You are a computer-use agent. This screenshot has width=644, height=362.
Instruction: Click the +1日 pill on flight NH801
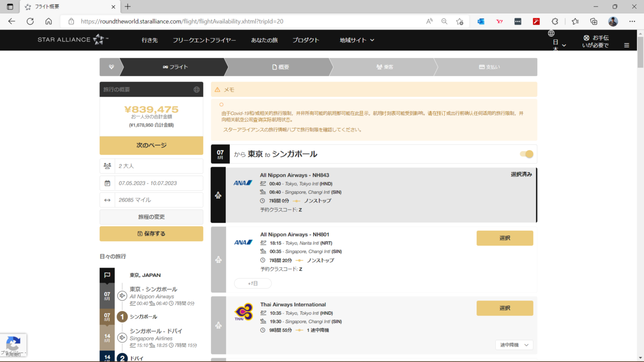click(253, 283)
